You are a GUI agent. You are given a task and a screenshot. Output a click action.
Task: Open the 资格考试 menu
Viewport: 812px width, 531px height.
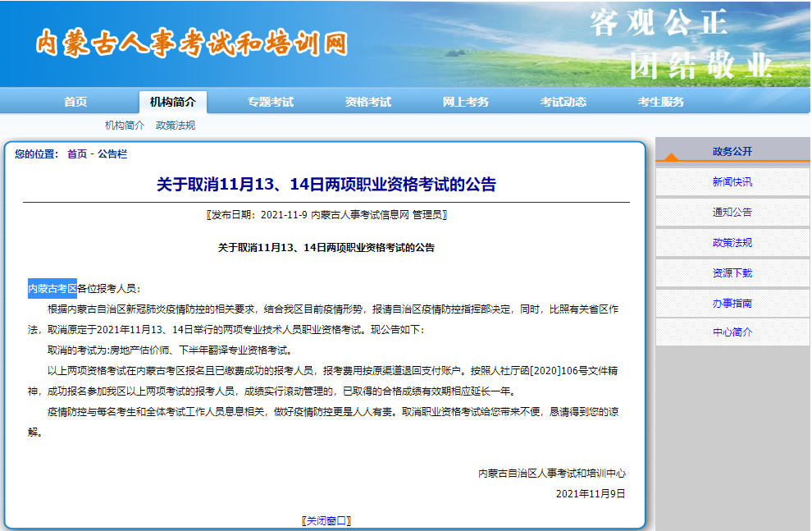click(x=367, y=101)
